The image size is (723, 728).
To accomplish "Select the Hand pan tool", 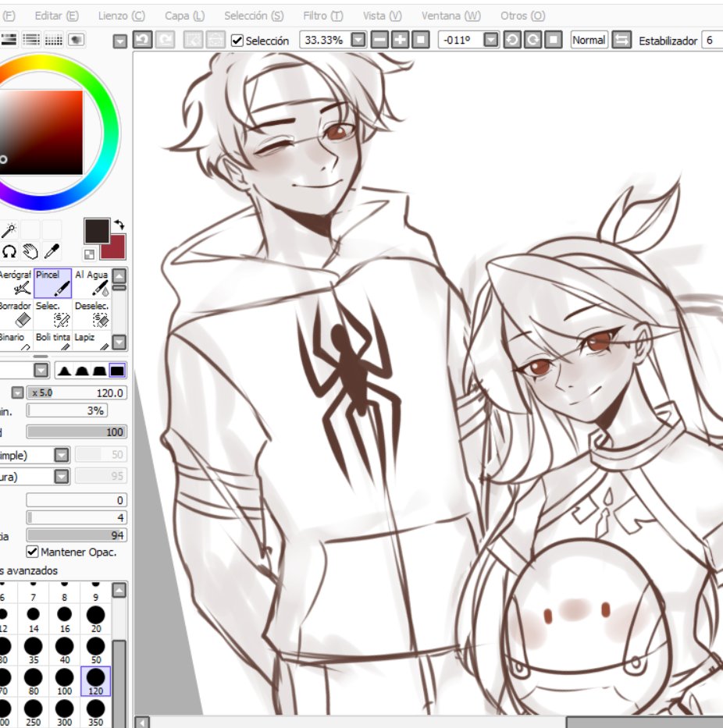I will coord(30,252).
